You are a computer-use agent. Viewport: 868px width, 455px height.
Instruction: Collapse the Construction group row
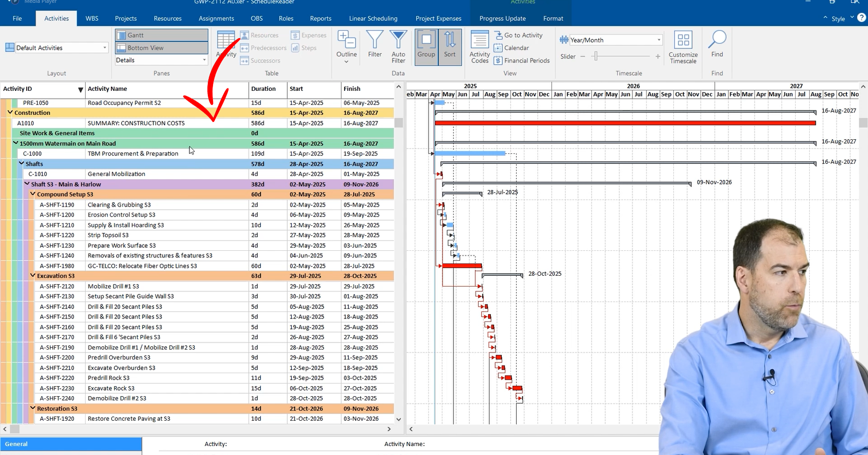(10, 112)
